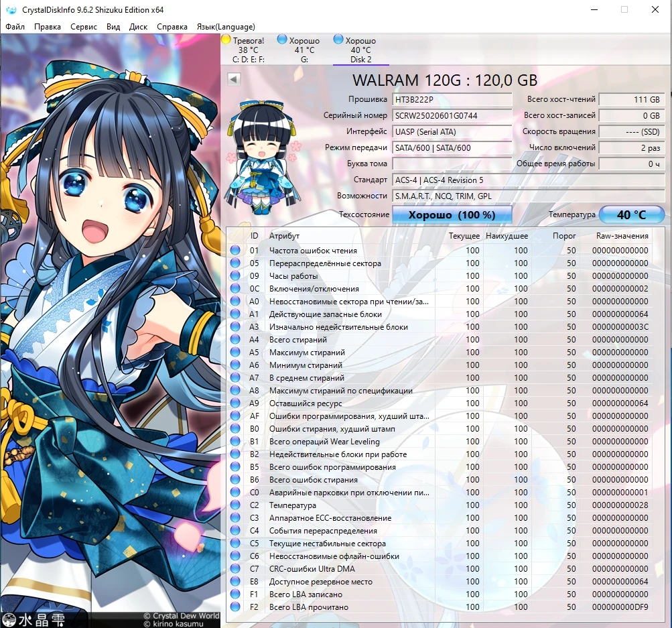The width and height of the screenshot is (672, 628).
Task: Select the Хорошо Disk 2 tab
Action: (x=361, y=50)
